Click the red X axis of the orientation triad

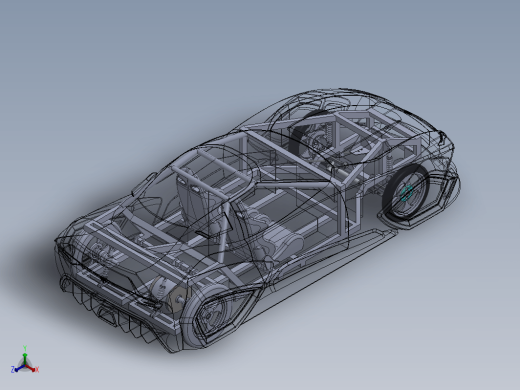(32, 369)
